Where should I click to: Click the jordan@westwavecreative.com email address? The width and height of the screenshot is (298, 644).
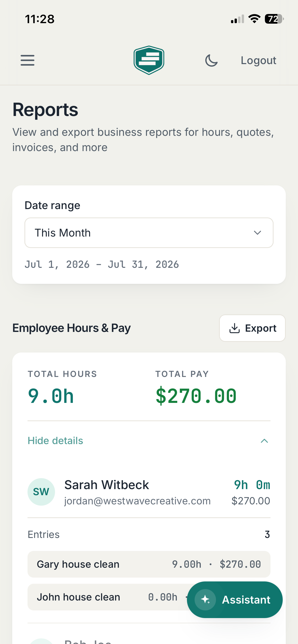click(138, 501)
